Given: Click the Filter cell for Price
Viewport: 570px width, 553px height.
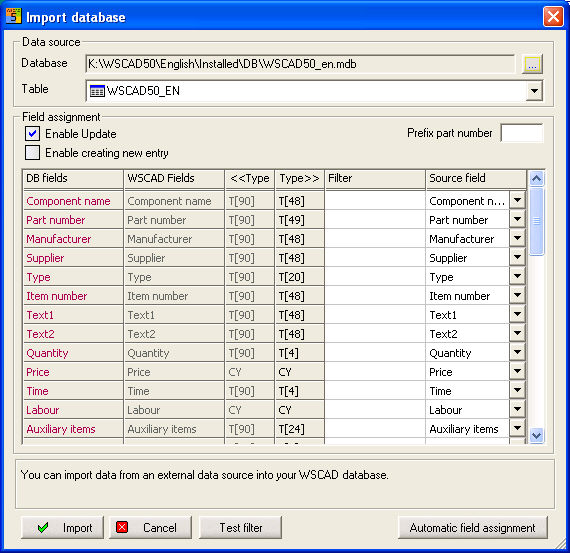Looking at the screenshot, I should coord(375,372).
